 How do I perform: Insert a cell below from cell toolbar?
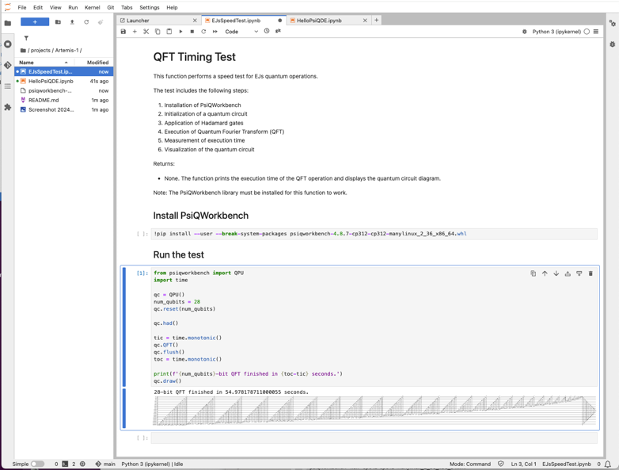579,274
